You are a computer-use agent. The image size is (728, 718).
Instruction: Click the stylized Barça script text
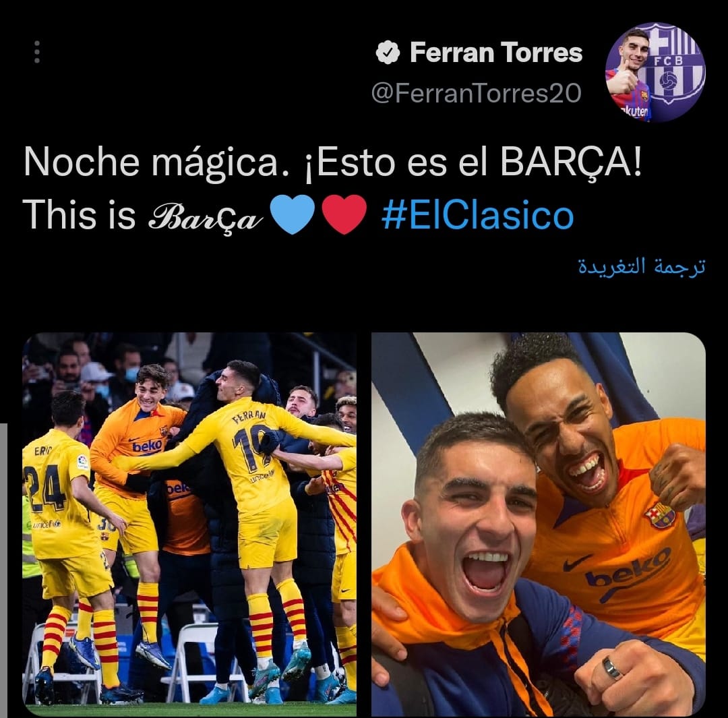(x=204, y=218)
